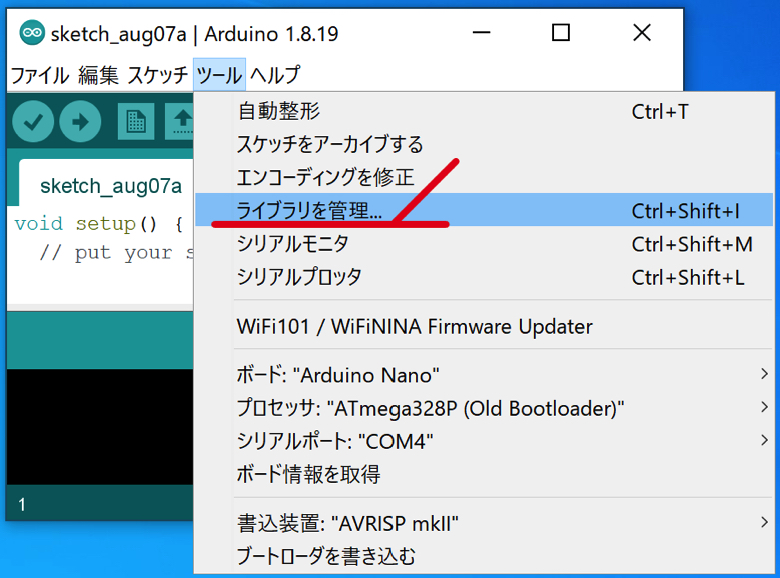Click line number 1 in status bar
The image size is (780, 578).
tap(22, 504)
